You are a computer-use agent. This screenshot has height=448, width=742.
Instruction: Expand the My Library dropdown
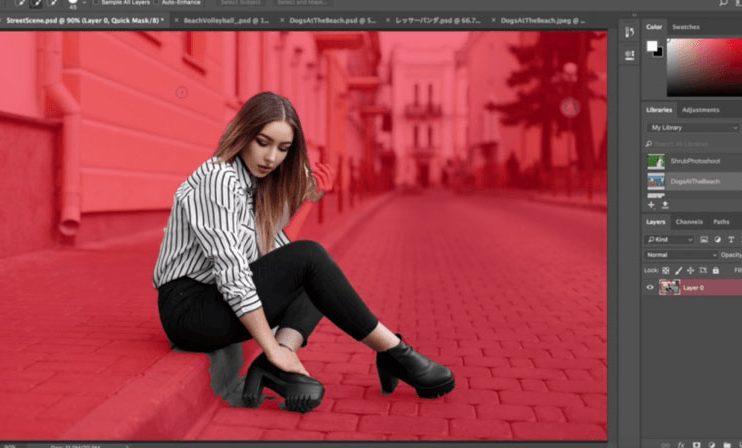(692, 128)
